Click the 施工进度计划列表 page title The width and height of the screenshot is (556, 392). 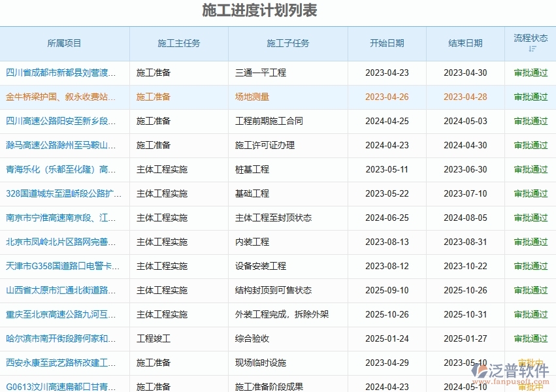pos(278,9)
